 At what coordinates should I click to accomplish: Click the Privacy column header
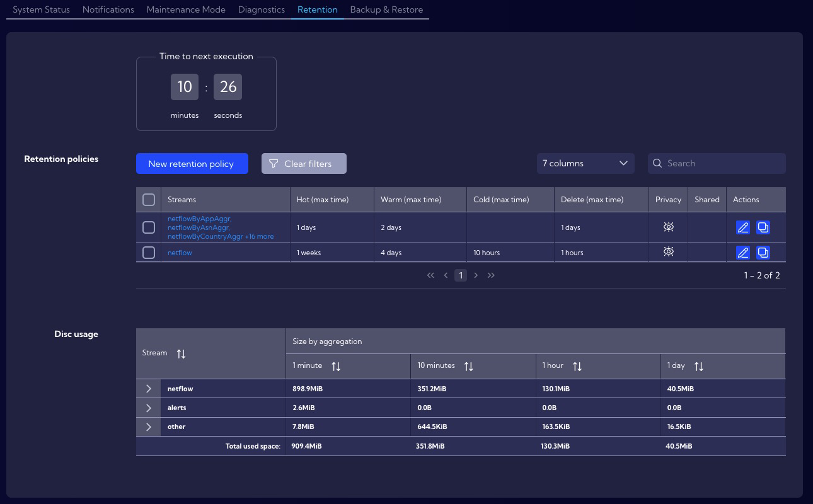click(668, 200)
